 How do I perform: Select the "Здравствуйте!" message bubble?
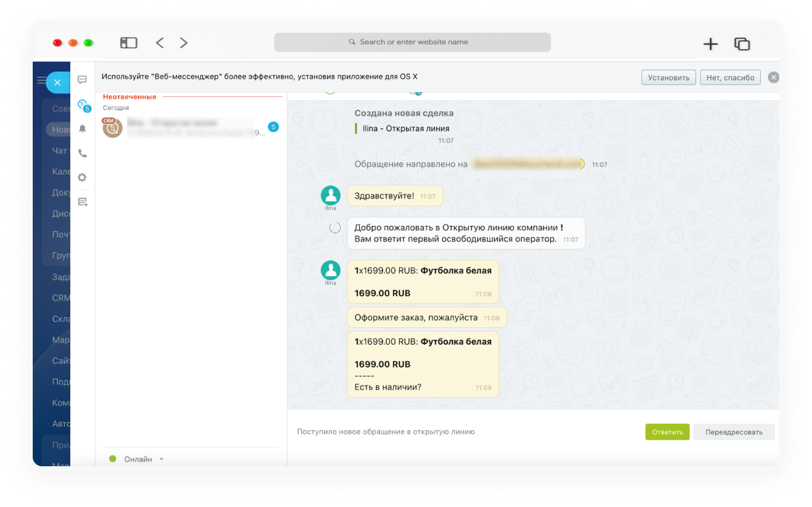click(x=395, y=196)
